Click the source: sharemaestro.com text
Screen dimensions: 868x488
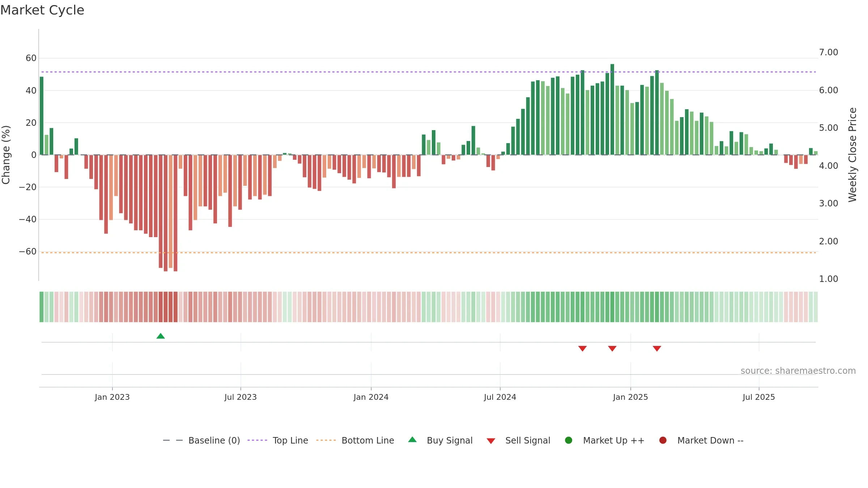(798, 371)
